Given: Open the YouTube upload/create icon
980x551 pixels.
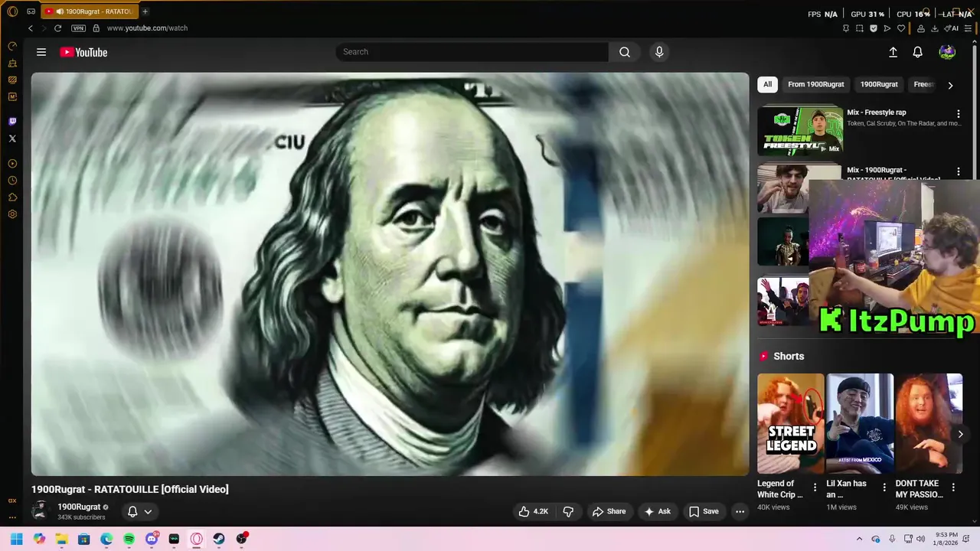Looking at the screenshot, I should point(893,52).
